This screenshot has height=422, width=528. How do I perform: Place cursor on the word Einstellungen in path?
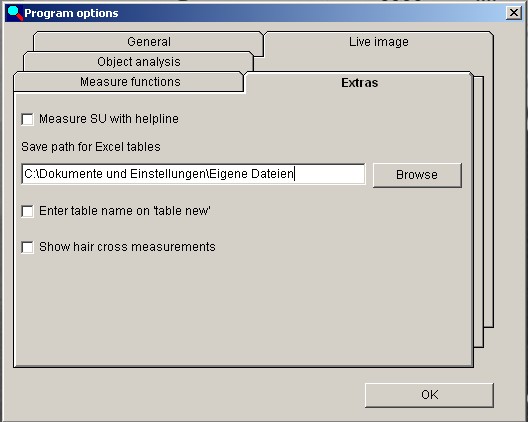tap(168, 174)
